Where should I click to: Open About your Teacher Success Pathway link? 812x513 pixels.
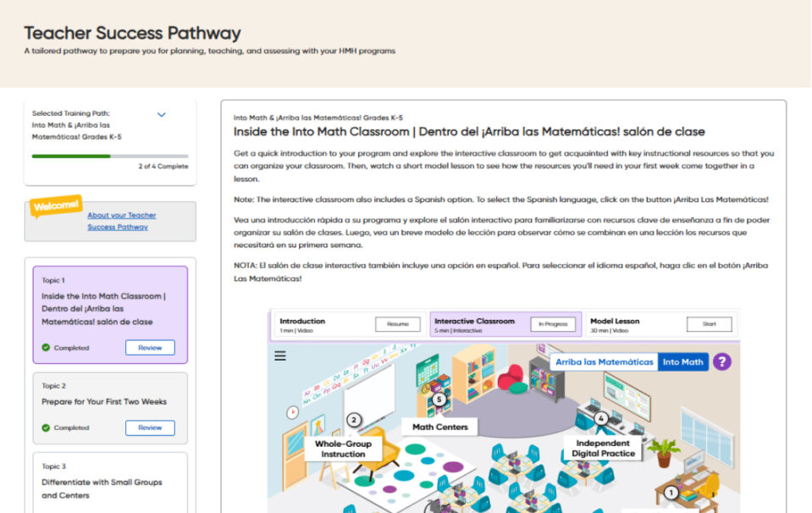click(x=122, y=221)
